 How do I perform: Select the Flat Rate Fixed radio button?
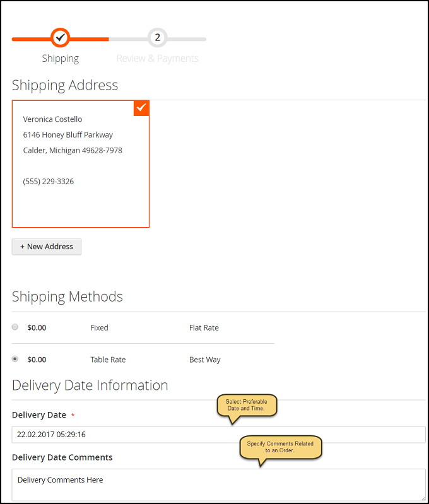15,327
